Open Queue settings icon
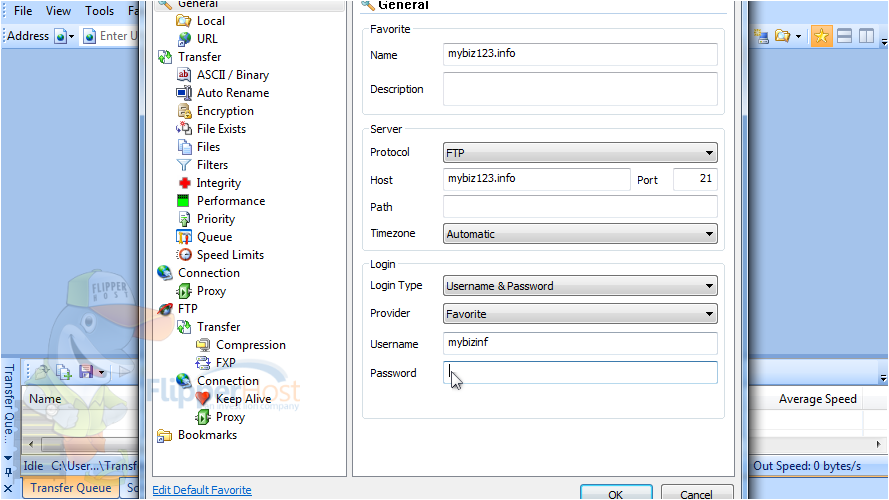Screen dimensions: 889x500 (184, 237)
